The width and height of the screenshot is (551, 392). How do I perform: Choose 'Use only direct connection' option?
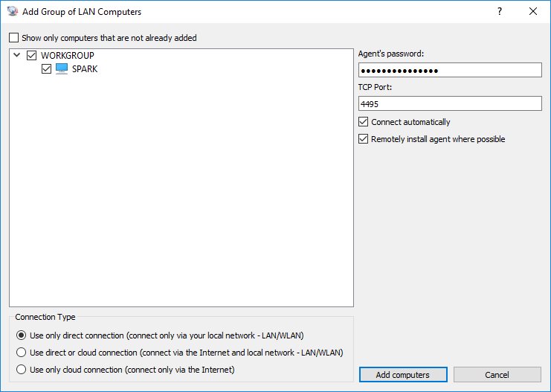click(21, 335)
